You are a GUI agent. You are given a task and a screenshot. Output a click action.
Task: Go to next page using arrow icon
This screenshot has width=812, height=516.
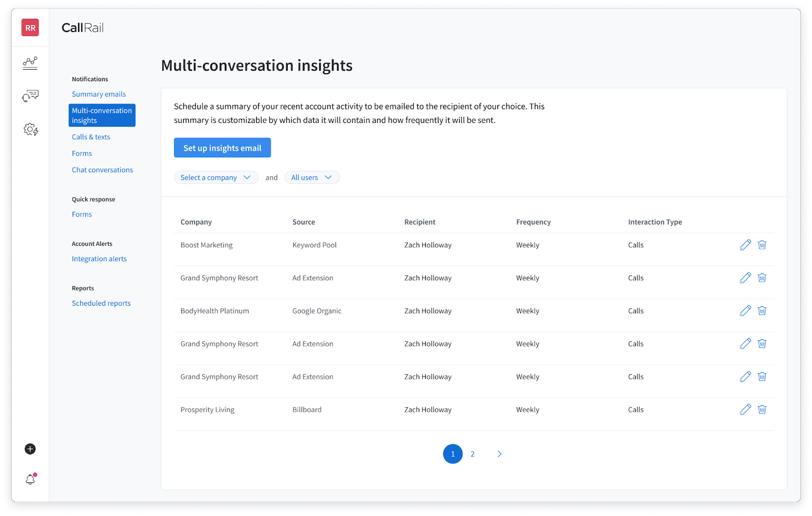(x=499, y=454)
